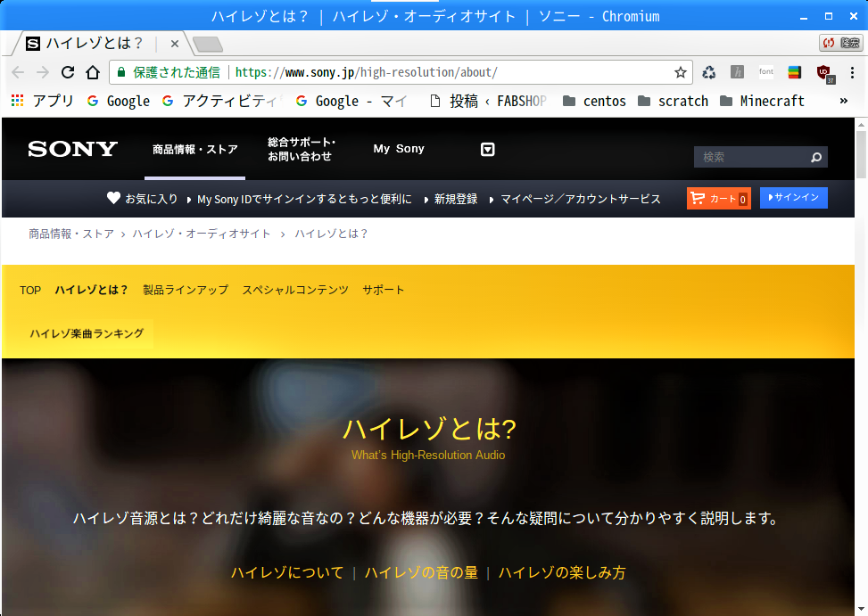Jump to ハイレゾの音の量 section link

[x=421, y=572]
